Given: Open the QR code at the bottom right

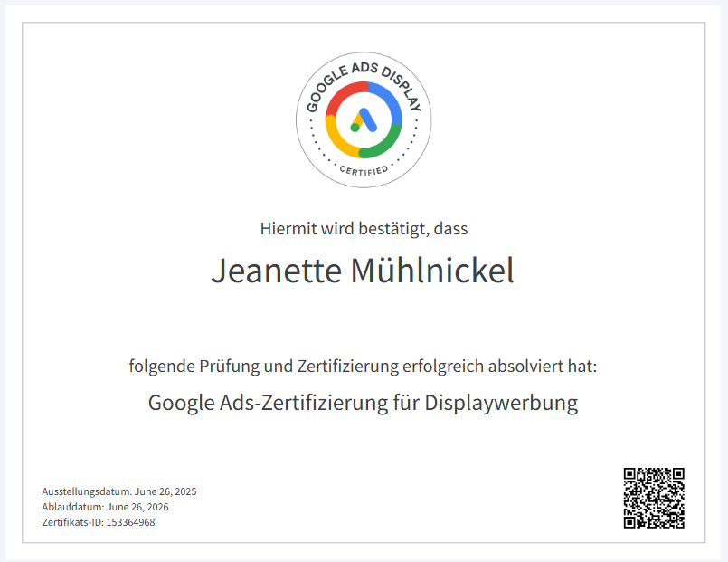Looking at the screenshot, I should (654, 498).
